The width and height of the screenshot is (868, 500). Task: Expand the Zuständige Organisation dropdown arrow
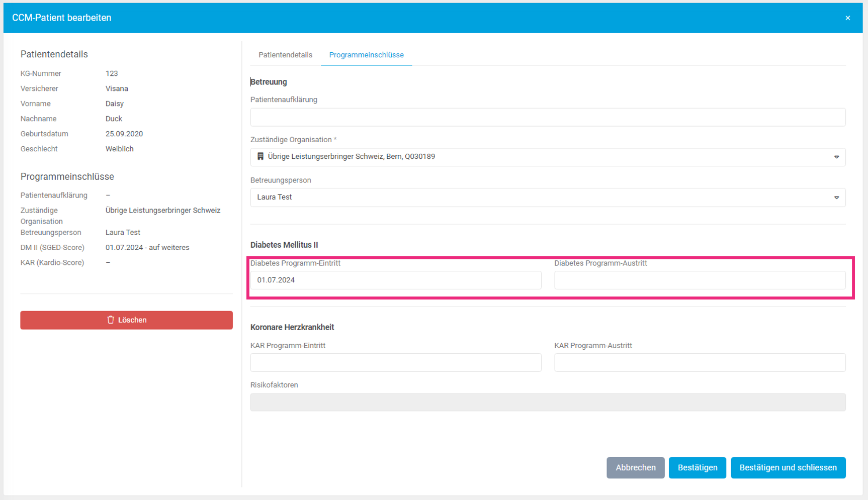click(x=836, y=157)
